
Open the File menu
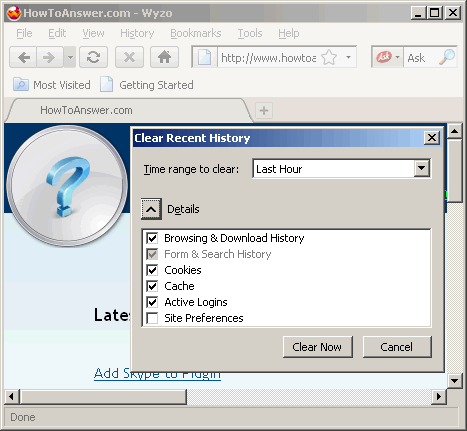pyautogui.click(x=24, y=33)
